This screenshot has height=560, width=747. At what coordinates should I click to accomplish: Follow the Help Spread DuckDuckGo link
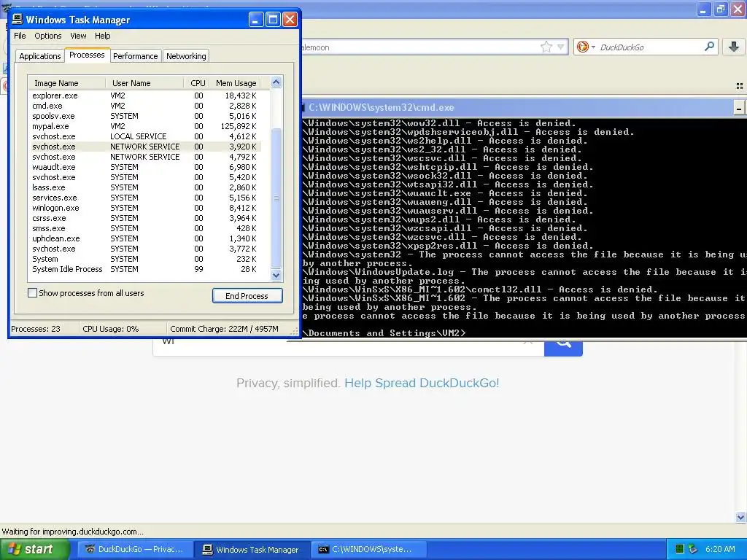[x=422, y=383]
